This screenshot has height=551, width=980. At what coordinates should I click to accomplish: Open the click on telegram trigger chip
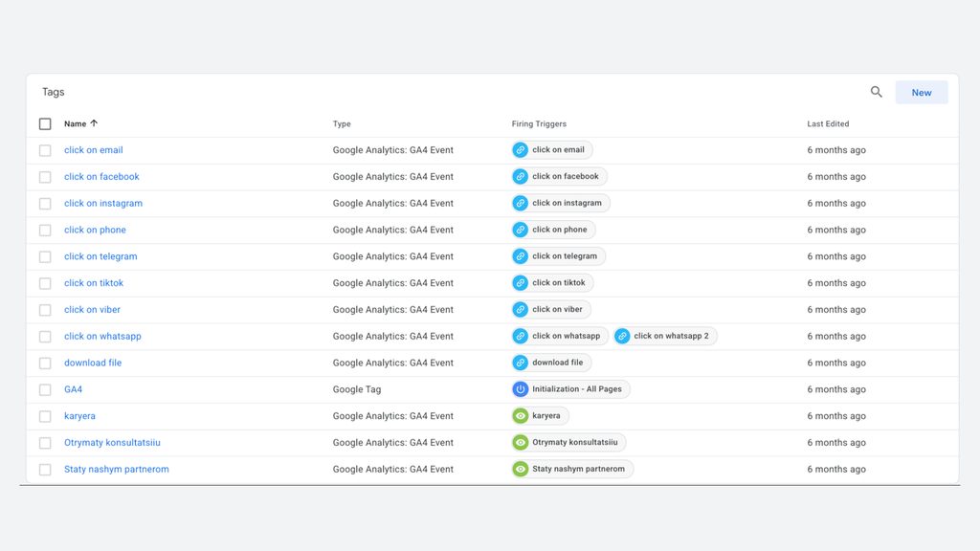(x=558, y=256)
